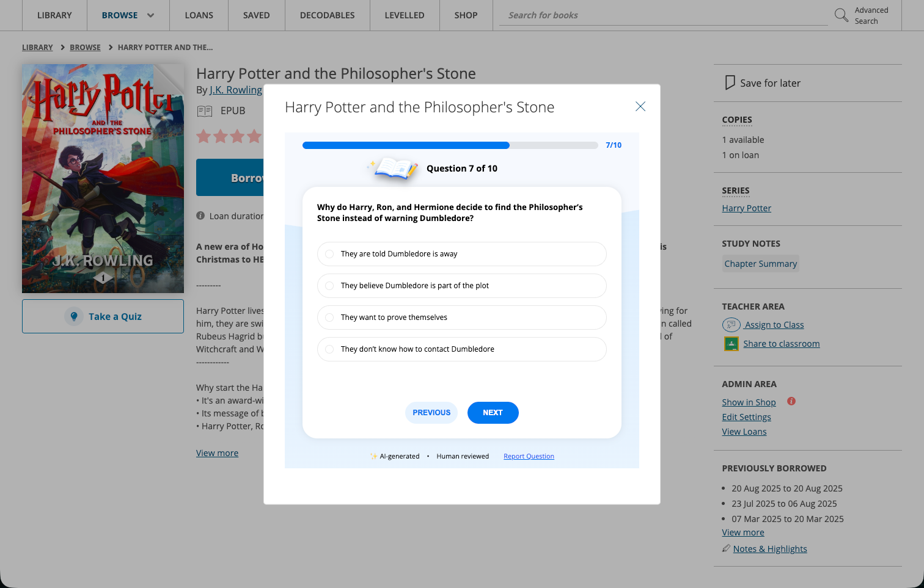The height and width of the screenshot is (588, 924).
Task: Click the quiz progress bar
Action: pos(450,145)
